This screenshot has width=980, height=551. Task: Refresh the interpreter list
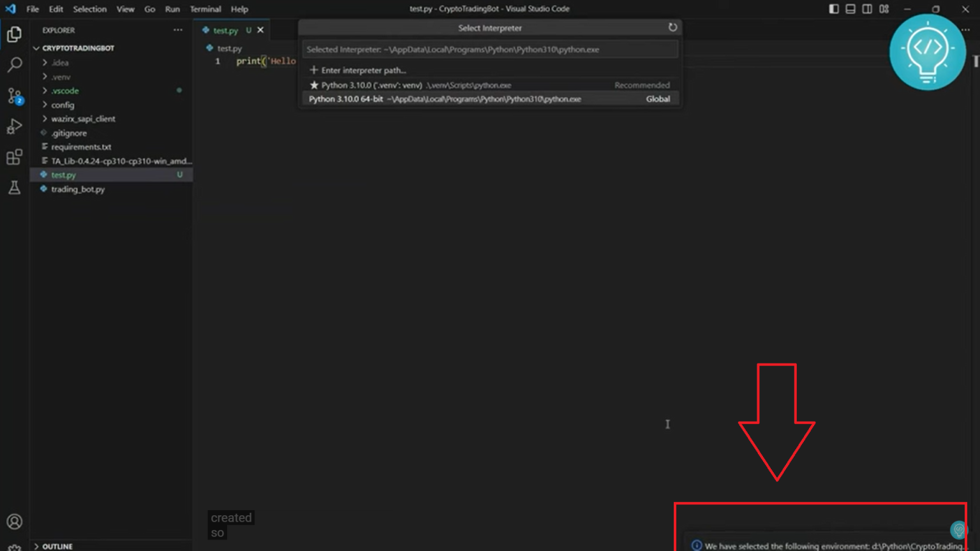pyautogui.click(x=672, y=27)
